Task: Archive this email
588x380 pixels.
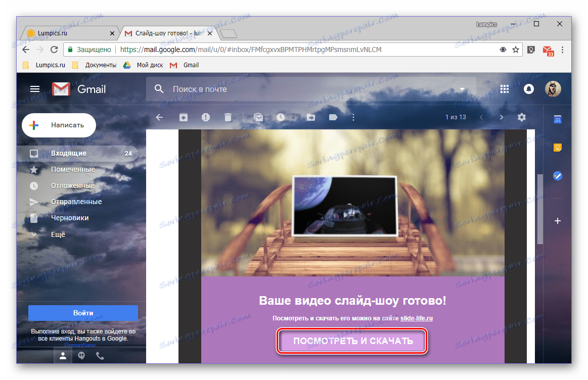Action: pos(184,117)
